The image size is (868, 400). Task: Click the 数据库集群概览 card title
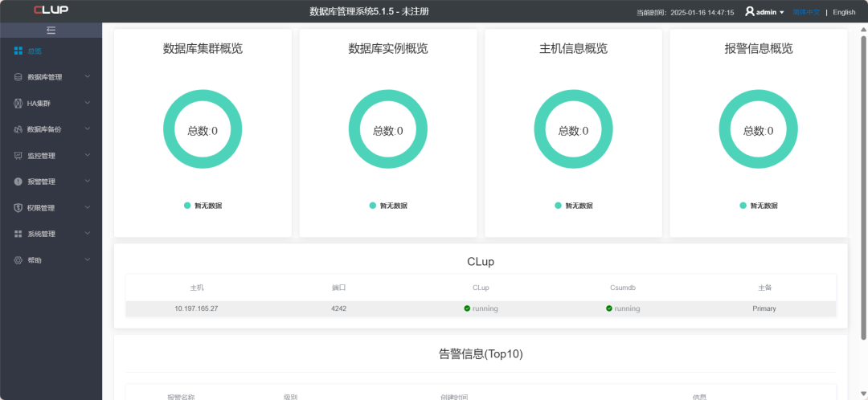click(203, 49)
